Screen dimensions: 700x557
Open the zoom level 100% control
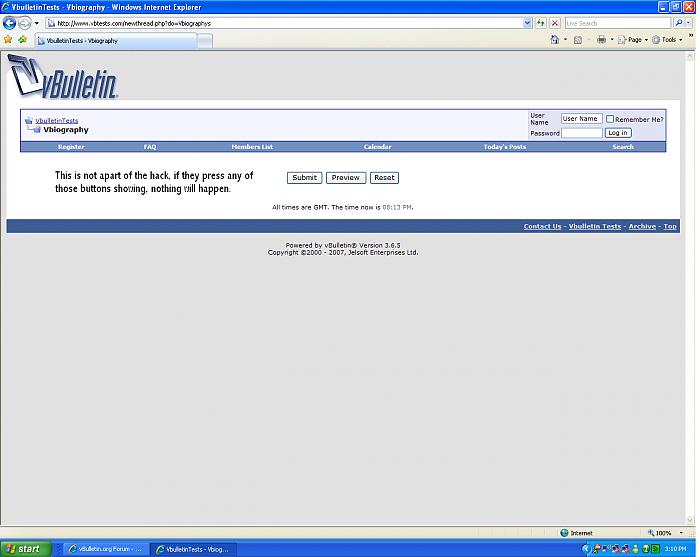(665, 533)
